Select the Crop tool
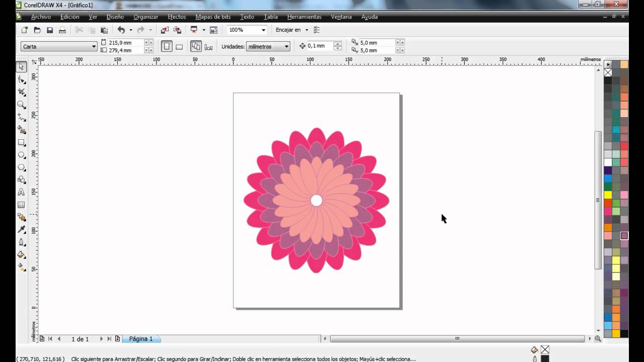This screenshot has width=644, height=362. click(x=21, y=92)
